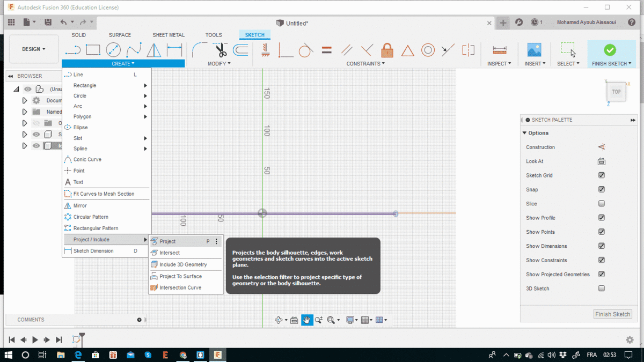The image size is (644, 362).
Task: Apply the Tangent constraint icon
Action: coord(305,50)
